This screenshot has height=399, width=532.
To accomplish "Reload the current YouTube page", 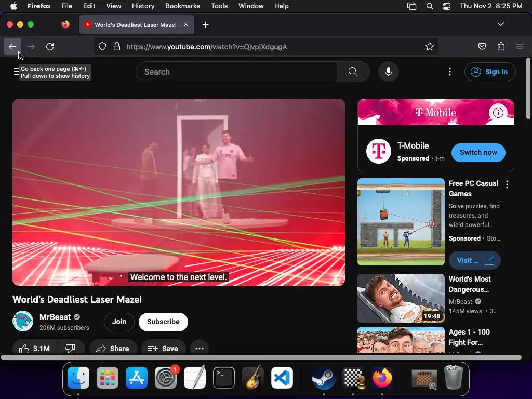I will (x=50, y=46).
